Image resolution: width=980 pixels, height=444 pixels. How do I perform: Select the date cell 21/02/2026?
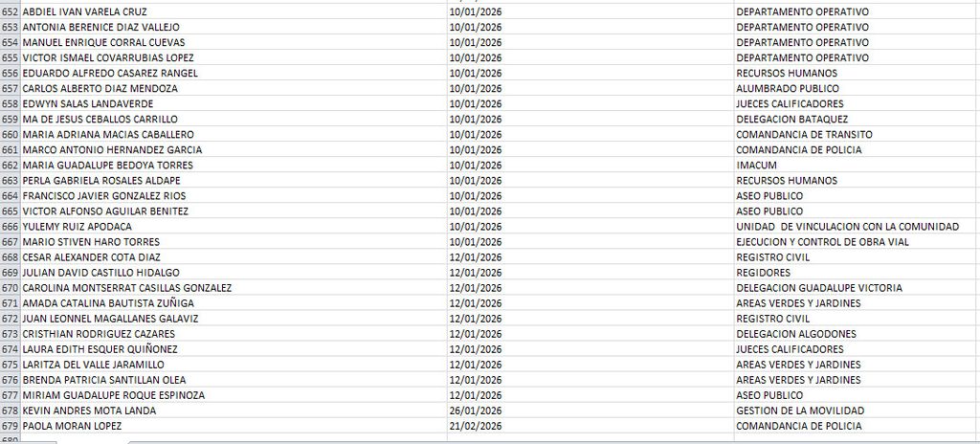click(590, 425)
